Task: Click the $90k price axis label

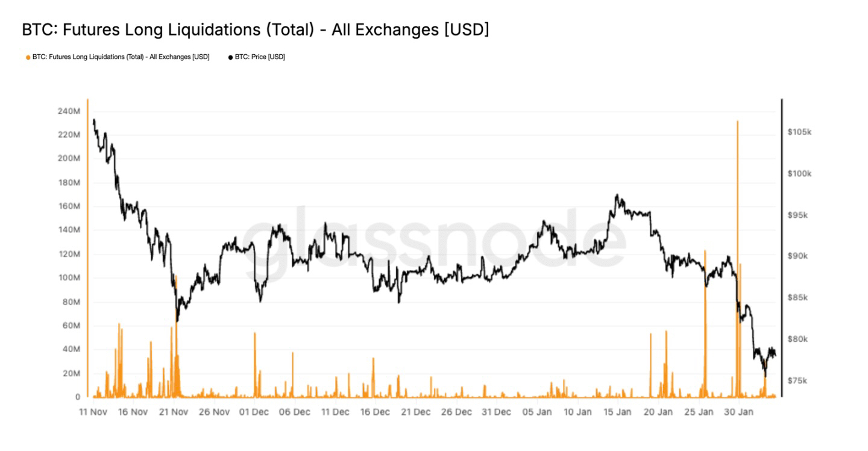Action: 798,256
